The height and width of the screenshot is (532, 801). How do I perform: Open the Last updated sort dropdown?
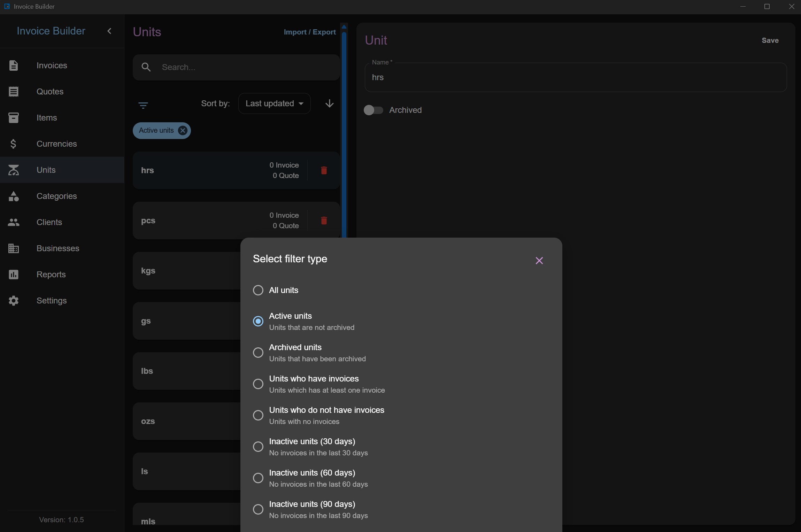pyautogui.click(x=274, y=103)
